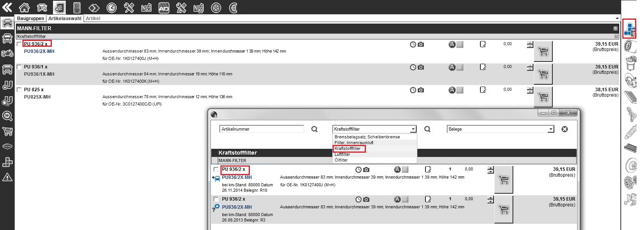Click the A badge in PU 936/2 x main row

click(452, 44)
